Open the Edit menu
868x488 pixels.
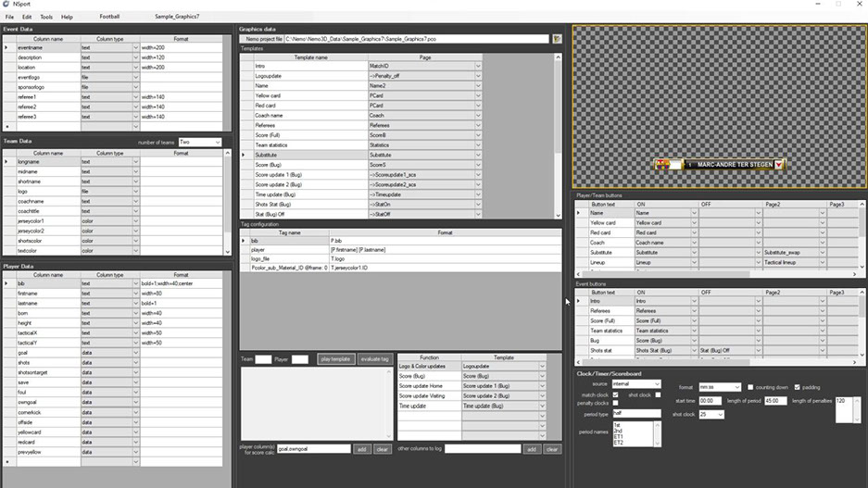[x=27, y=17]
